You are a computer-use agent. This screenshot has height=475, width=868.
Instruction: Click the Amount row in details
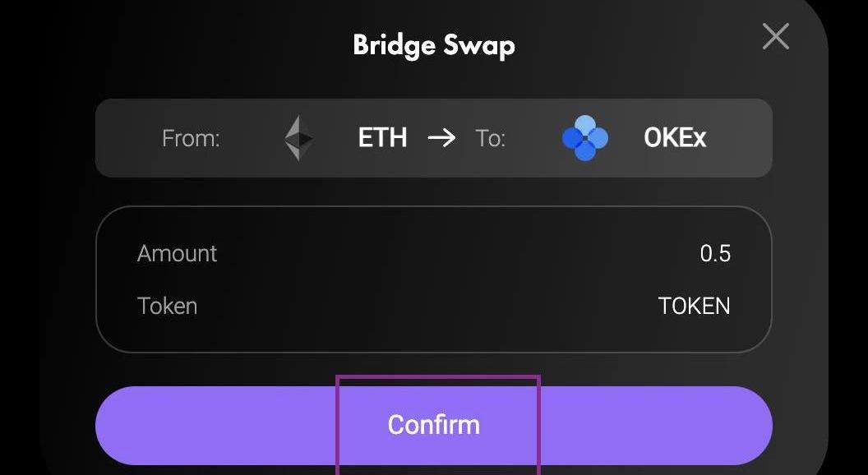433,253
